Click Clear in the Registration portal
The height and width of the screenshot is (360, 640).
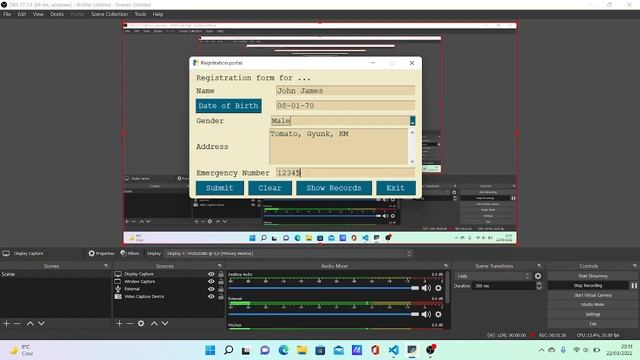click(x=270, y=188)
